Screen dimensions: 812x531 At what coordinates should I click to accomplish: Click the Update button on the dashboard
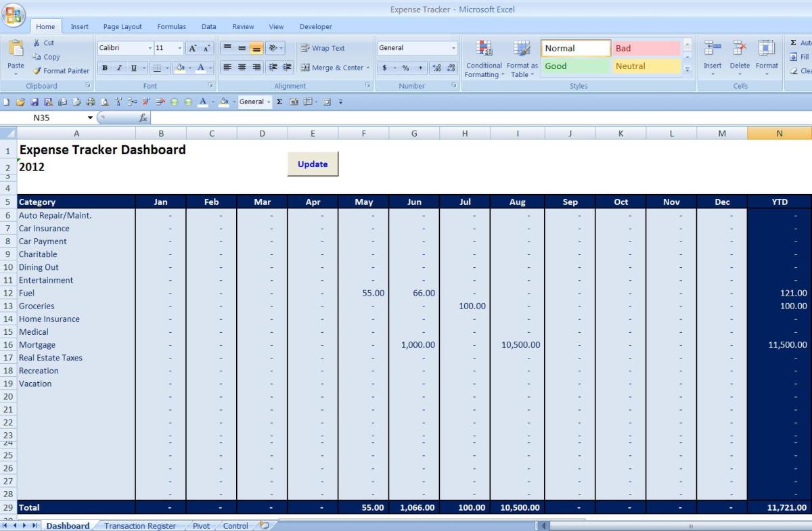313,164
